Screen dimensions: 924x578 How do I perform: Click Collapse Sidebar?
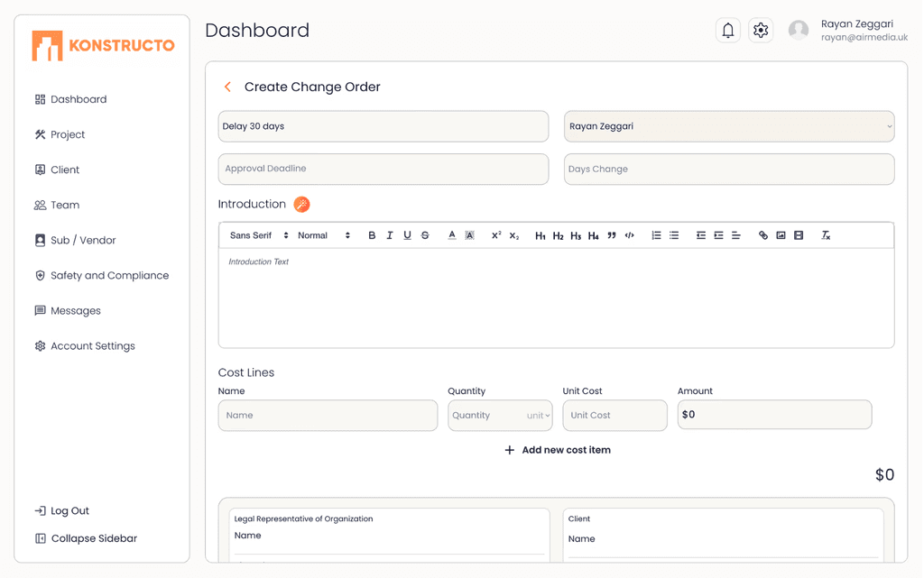(x=86, y=538)
